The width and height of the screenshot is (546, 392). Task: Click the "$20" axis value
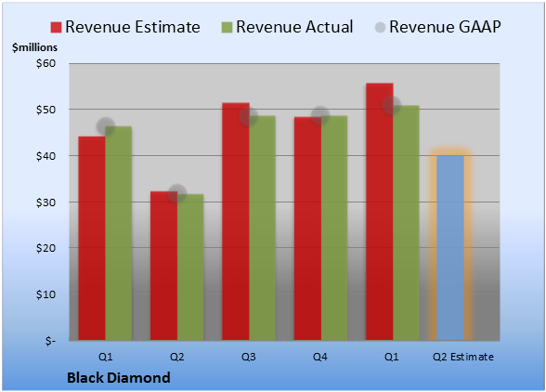point(45,248)
